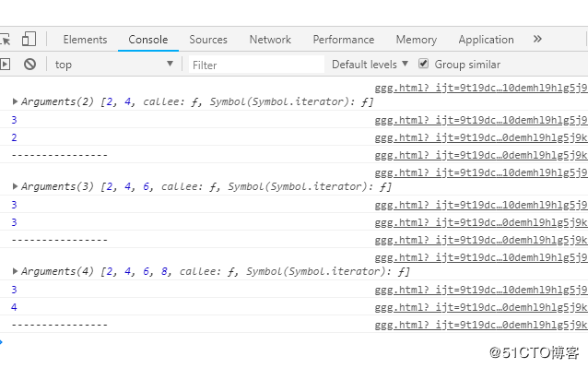This screenshot has height=368, width=588.
Task: Open the Performance tab
Action: click(344, 40)
